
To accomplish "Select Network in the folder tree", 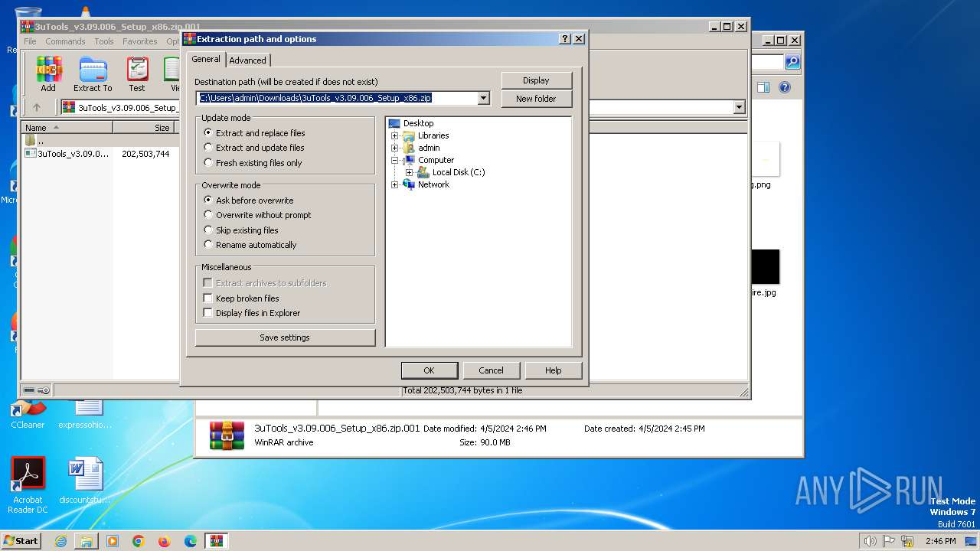I will click(x=433, y=184).
